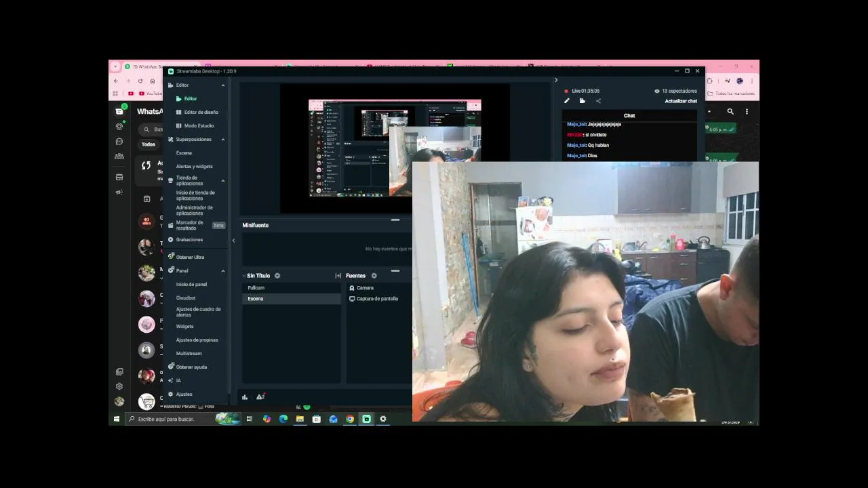Collapse Tienda de aplicaciones chevron

click(x=223, y=181)
